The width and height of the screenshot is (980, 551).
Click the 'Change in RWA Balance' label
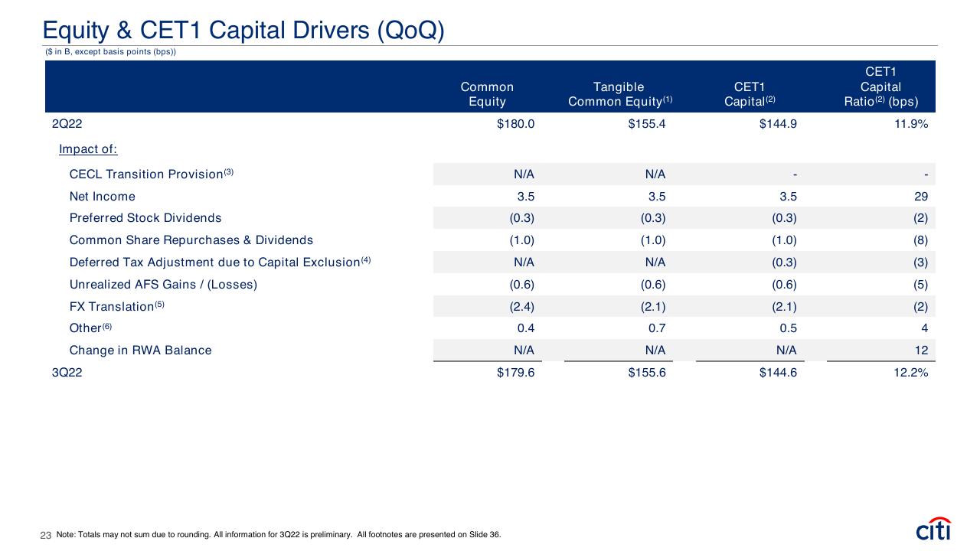(140, 350)
